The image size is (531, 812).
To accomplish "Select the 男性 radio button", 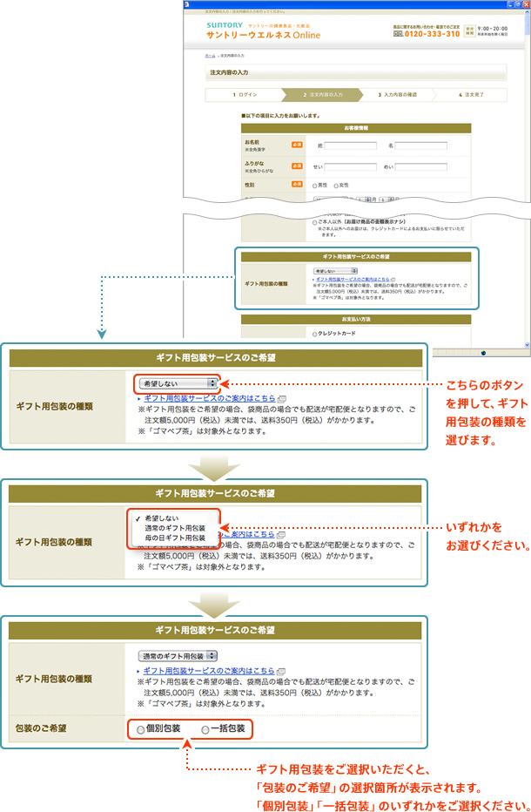I will (314, 186).
